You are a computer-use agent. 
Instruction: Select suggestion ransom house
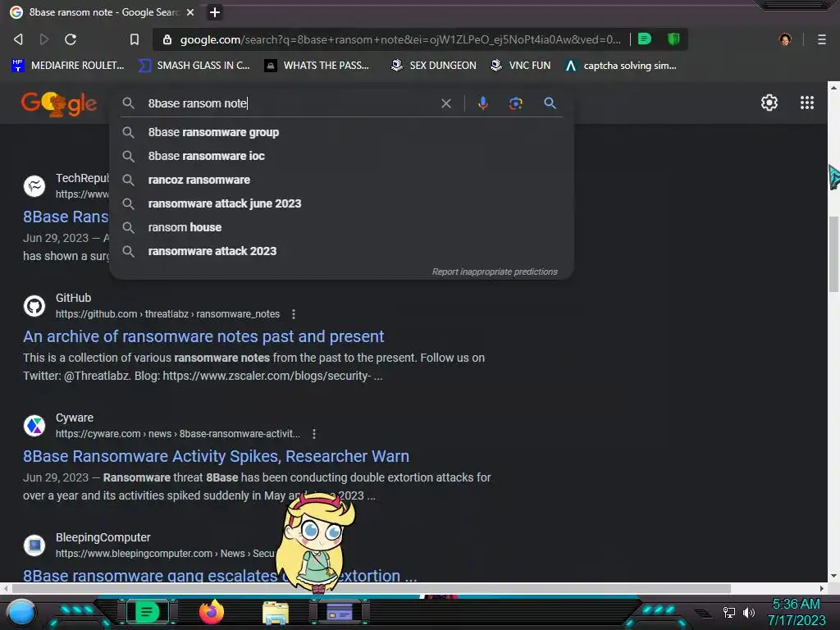coord(342,227)
